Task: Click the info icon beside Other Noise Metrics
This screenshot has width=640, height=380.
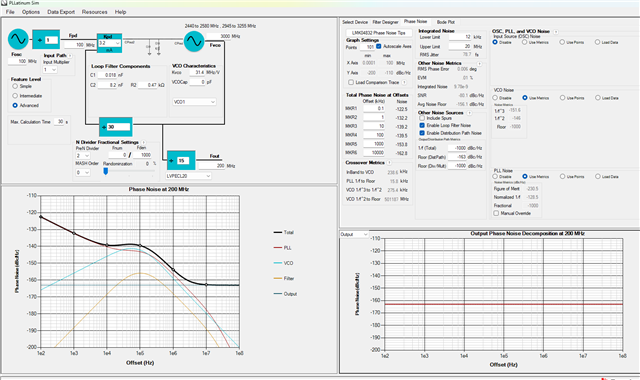Action: click(479, 64)
